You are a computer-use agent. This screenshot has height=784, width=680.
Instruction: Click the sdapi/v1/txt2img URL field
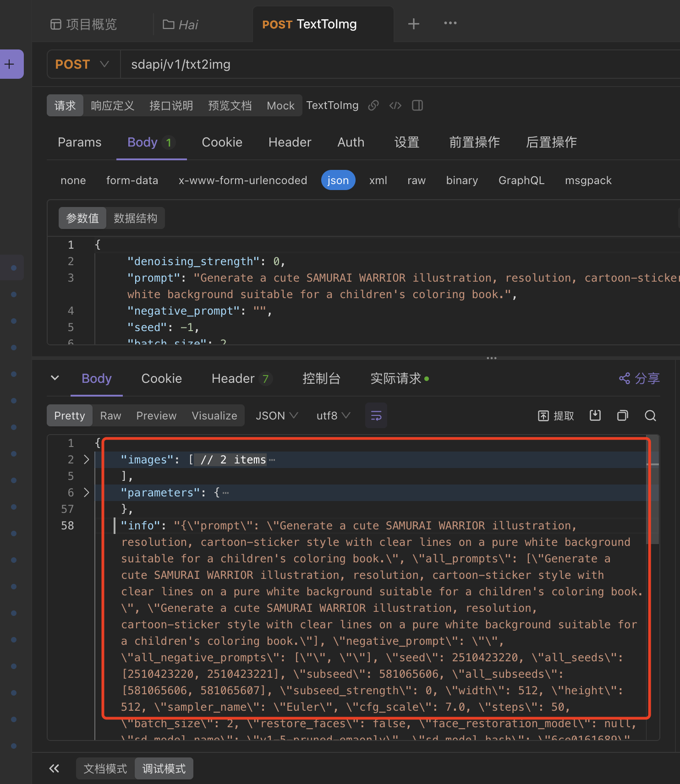tap(400, 65)
